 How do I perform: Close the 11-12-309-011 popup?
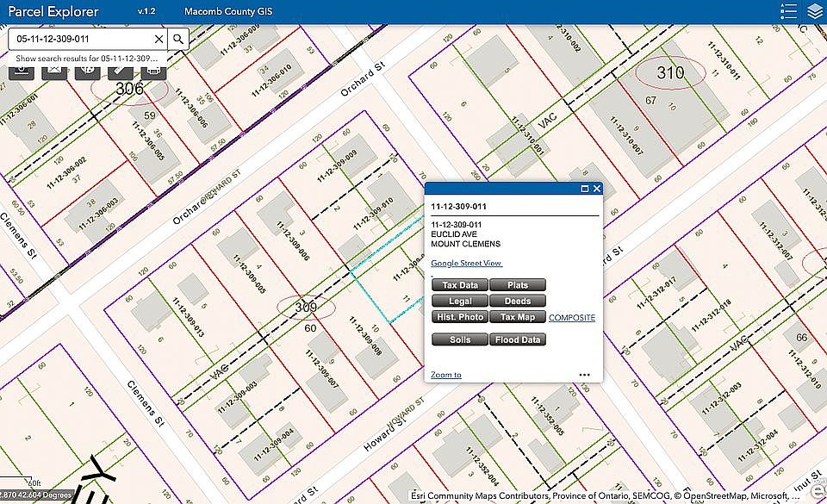pyautogui.click(x=596, y=189)
